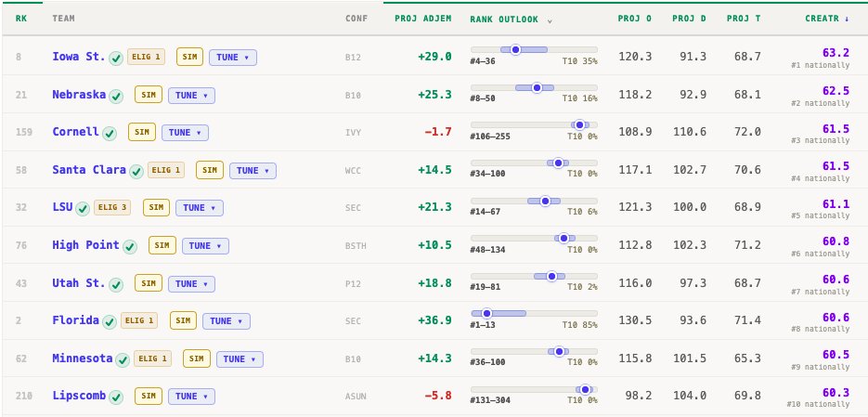Open the Lipscomb team page

point(79,396)
